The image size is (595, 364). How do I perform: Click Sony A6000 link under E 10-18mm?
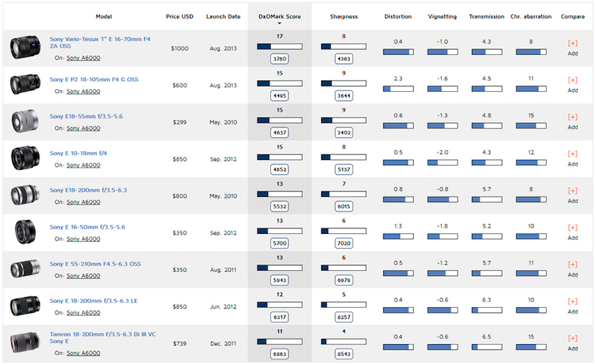click(83, 165)
